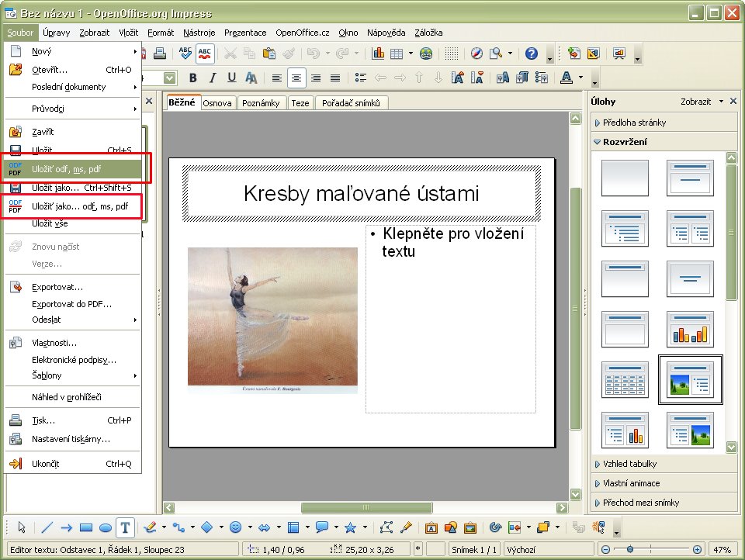Select the title and table layout thumbnail
Image resolution: width=745 pixels, height=560 pixels.
(x=625, y=379)
